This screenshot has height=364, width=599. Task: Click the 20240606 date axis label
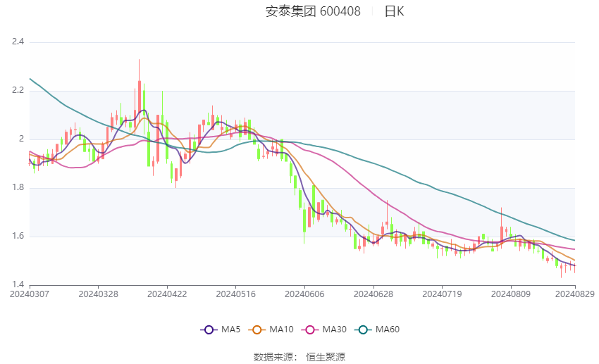point(304,294)
